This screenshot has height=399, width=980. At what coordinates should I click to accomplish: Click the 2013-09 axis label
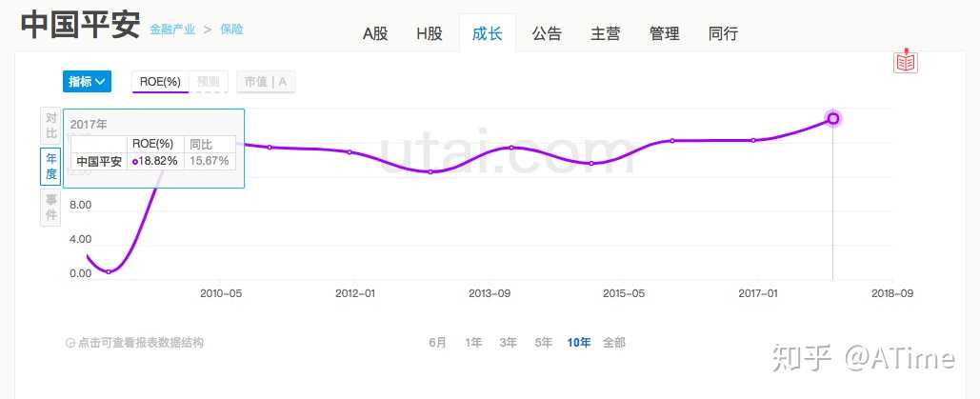click(490, 293)
